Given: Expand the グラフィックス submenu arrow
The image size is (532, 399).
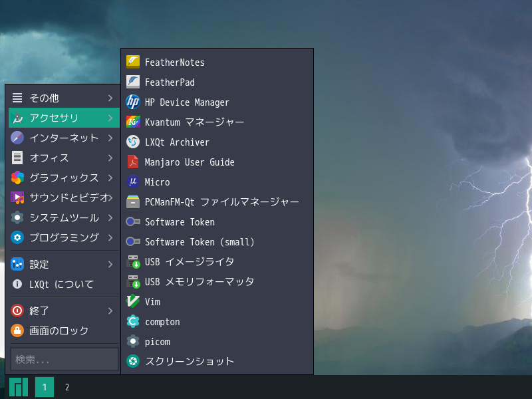Looking at the screenshot, I should (x=110, y=178).
